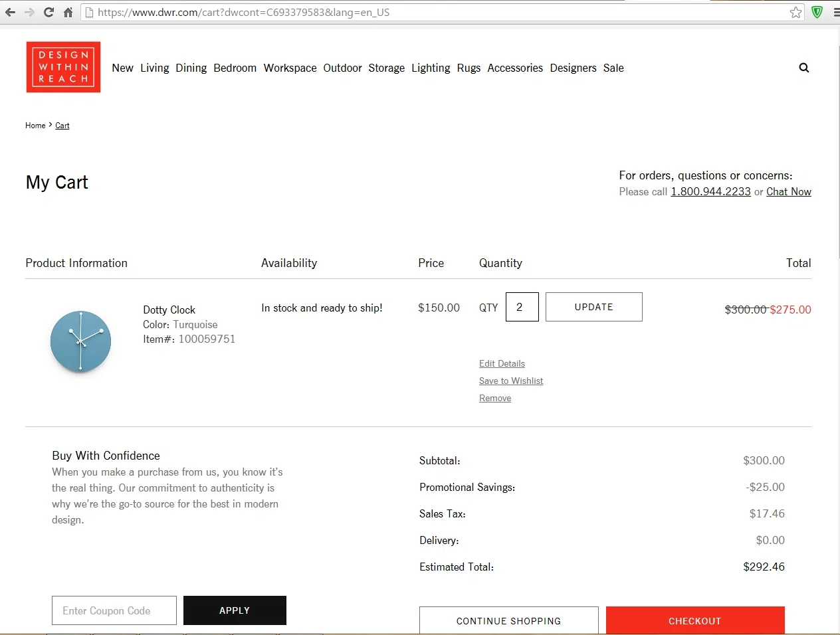Select the Item# 100059751 text

click(x=189, y=339)
